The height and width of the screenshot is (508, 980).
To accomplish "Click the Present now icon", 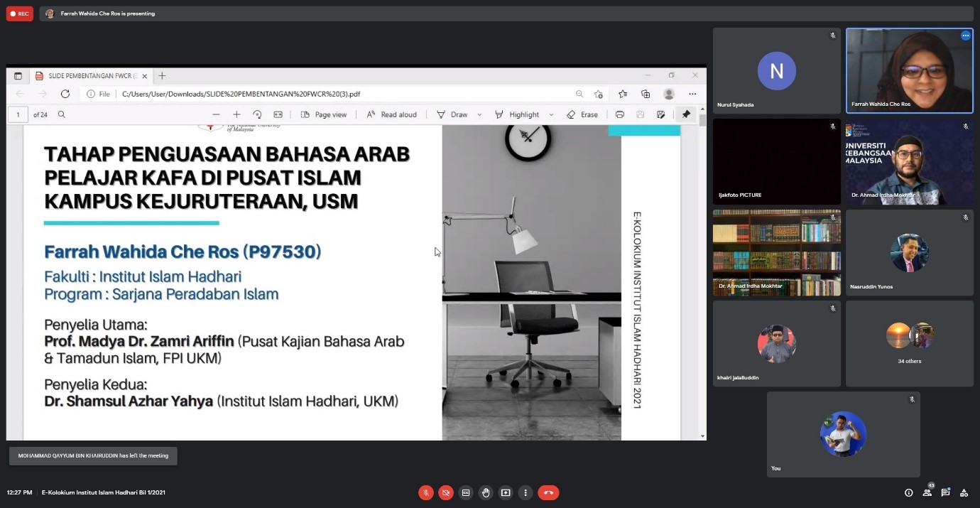I will click(x=506, y=492).
